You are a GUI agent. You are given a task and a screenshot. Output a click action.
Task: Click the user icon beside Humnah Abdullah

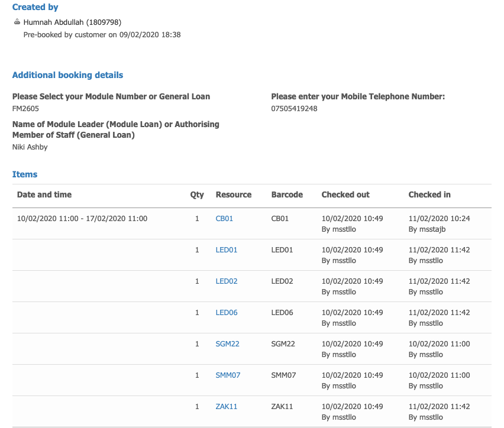point(17,22)
